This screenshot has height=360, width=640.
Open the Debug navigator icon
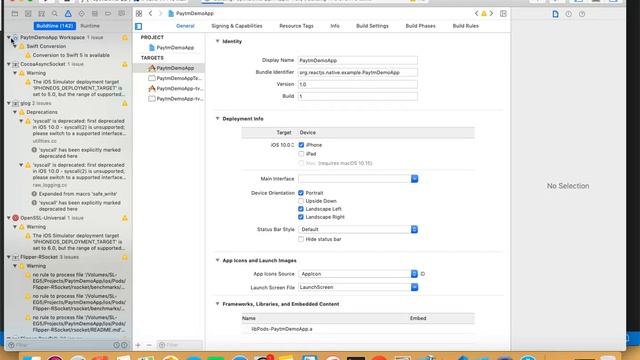click(95, 13)
